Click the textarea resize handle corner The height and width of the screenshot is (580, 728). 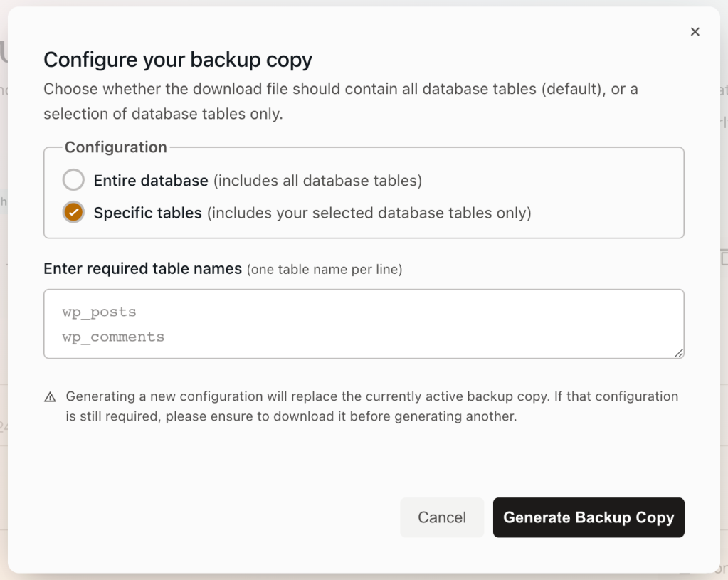point(679,354)
